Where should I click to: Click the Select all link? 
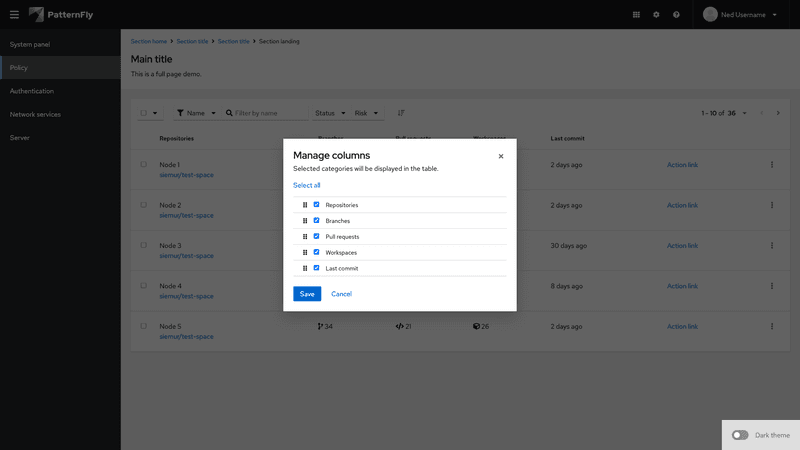[307, 185]
